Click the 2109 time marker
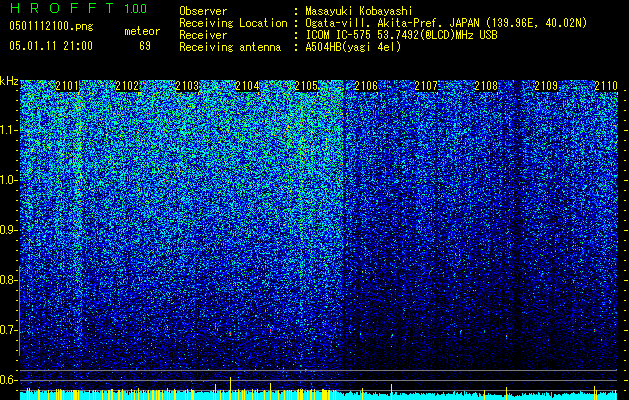This screenshot has width=629, height=400. click(x=546, y=86)
